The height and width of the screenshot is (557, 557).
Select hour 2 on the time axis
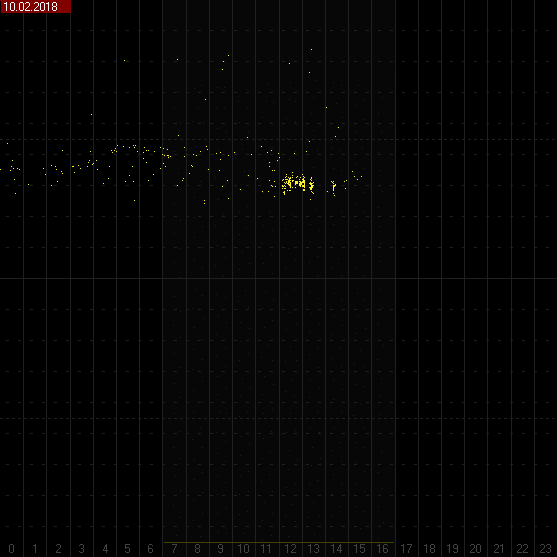pyautogui.click(x=58, y=548)
